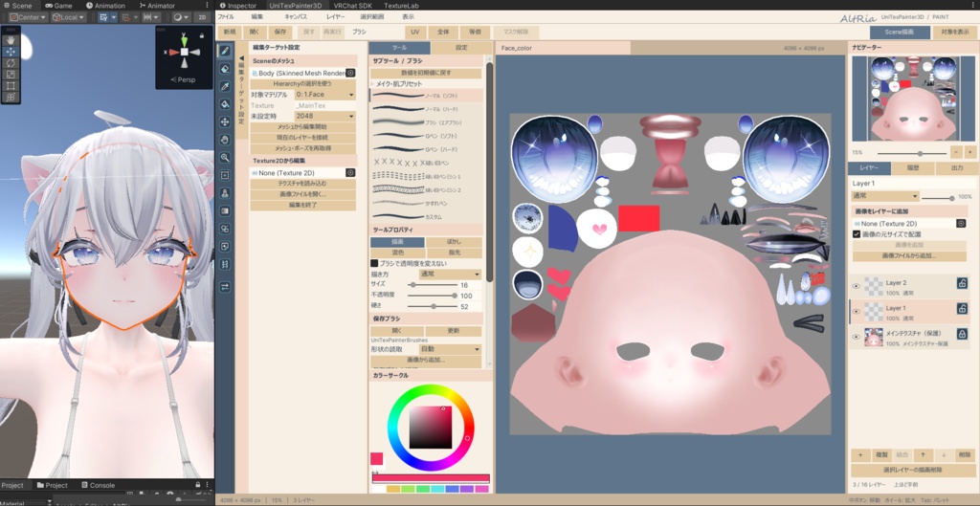Click the Scene orientation gizmo cube
Viewport: 980px width, 506px height.
185,53
